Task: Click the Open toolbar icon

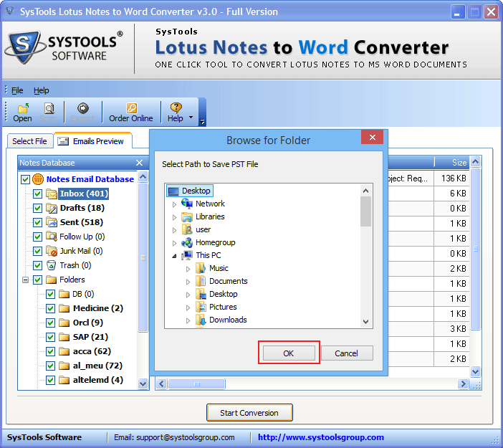Action: pos(22,108)
